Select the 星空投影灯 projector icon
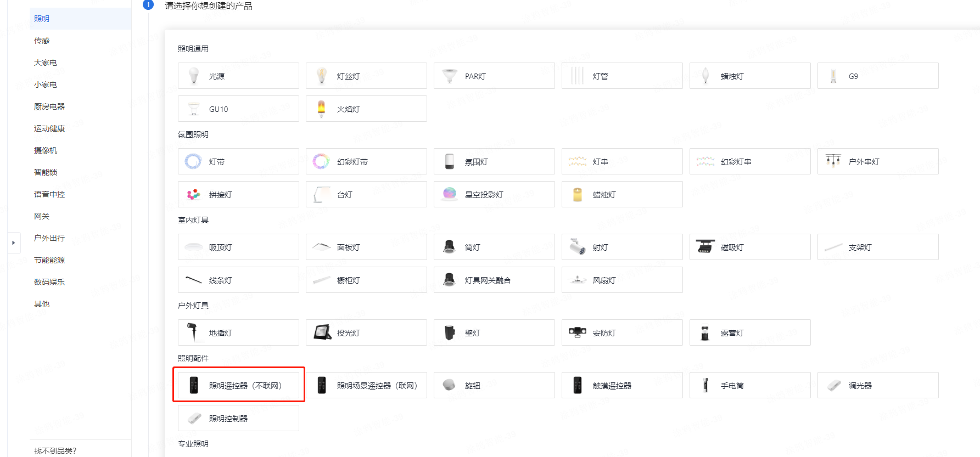This screenshot has width=980, height=457. [450, 194]
